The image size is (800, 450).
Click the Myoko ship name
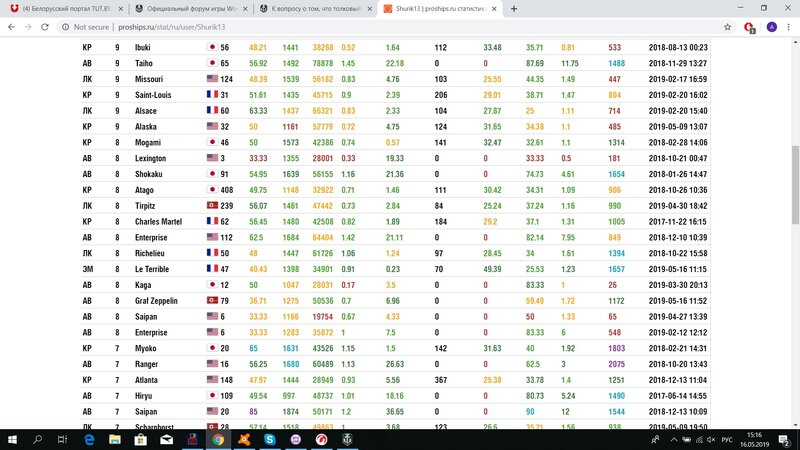tap(145, 348)
